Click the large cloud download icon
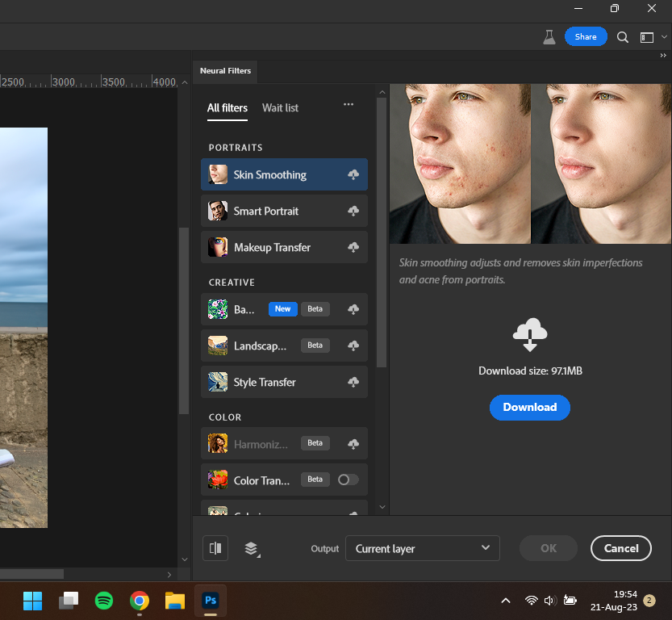Viewport: 672px width, 620px height. [530, 335]
